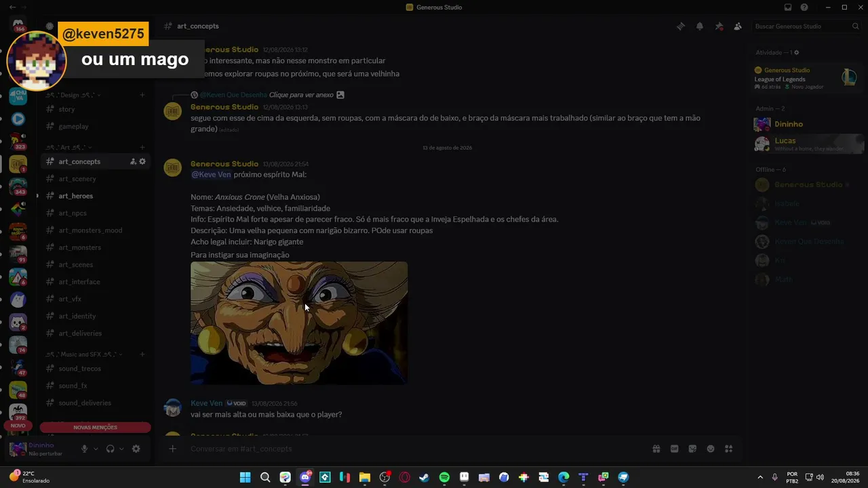Viewport: 868px width, 488px height.
Task: Open the gift icon in message bar
Action: [656, 449]
